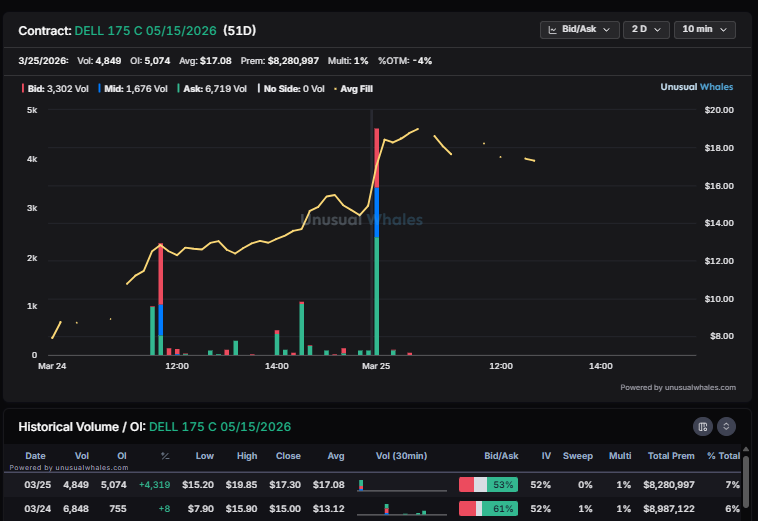
Task: Click the 03/25 row volume sparkline
Action: tap(402, 485)
